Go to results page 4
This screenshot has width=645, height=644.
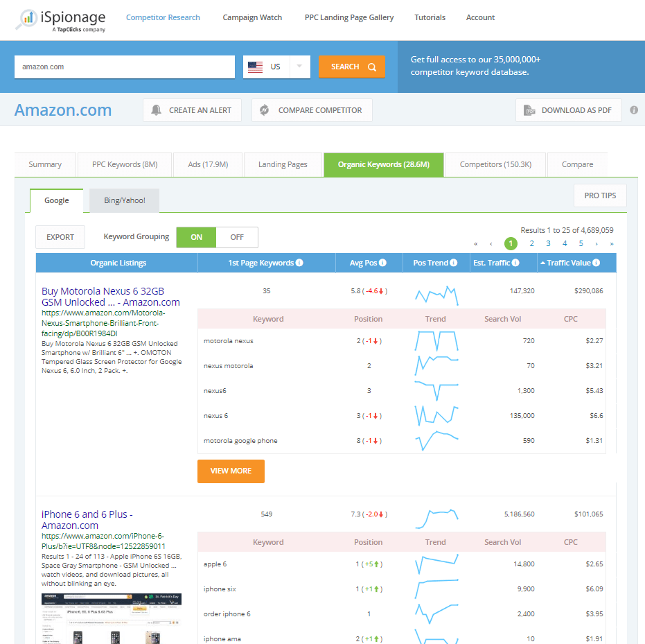tap(565, 243)
